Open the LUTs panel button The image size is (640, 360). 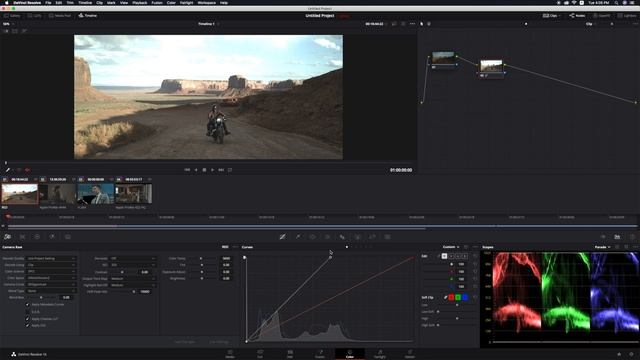click(35, 16)
